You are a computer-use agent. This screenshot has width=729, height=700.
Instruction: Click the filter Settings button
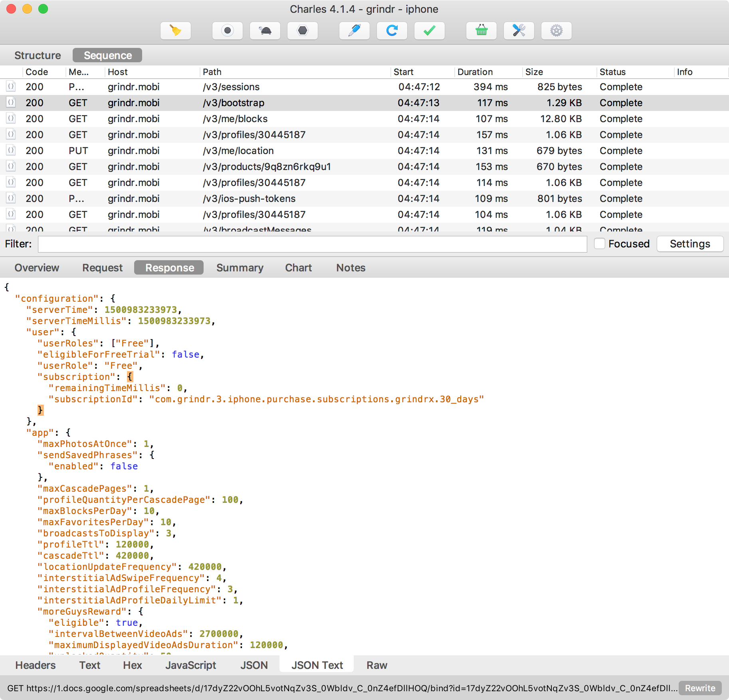690,244
